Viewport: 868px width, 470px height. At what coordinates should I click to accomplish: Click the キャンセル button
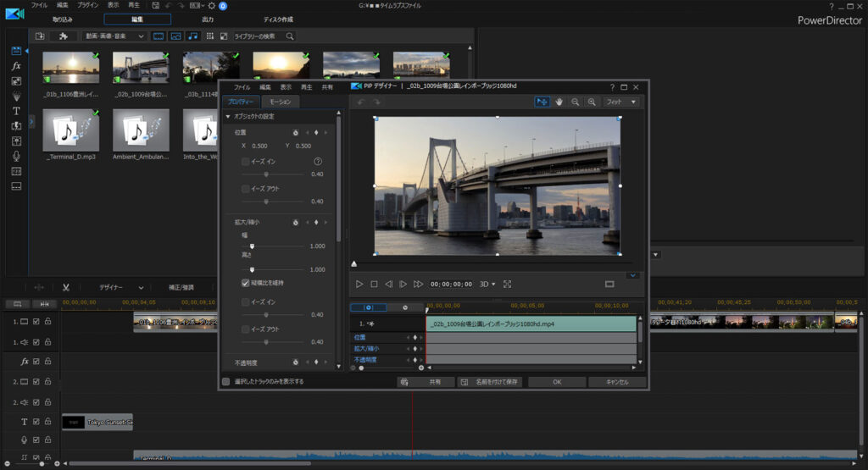click(617, 382)
